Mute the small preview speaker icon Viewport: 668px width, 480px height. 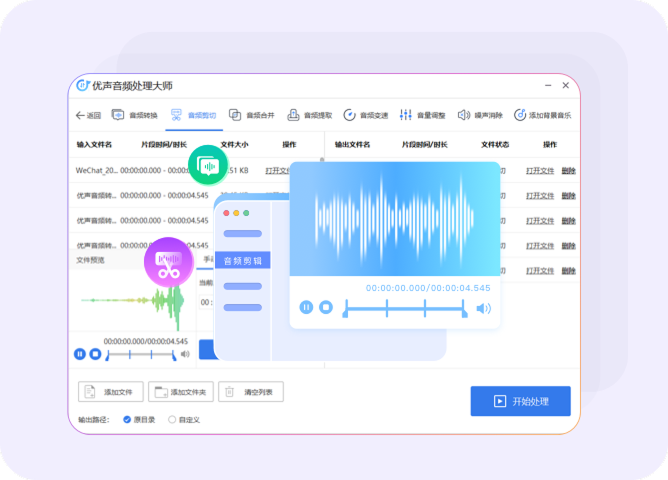185,354
